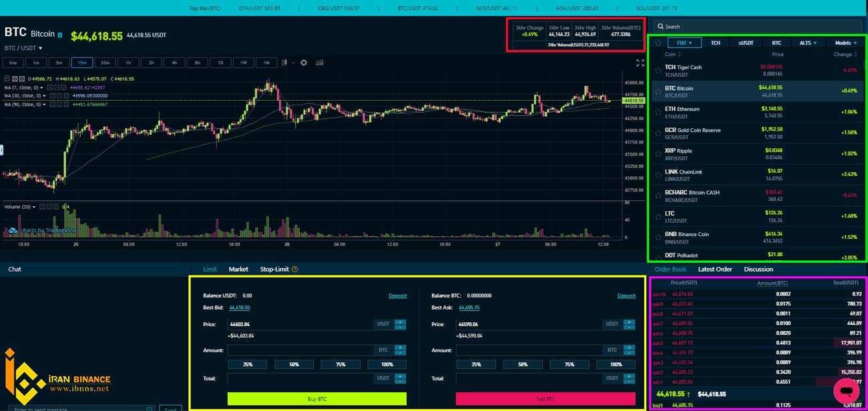Select the line chart type button
This screenshot has width=868, height=411.
pos(12,63)
